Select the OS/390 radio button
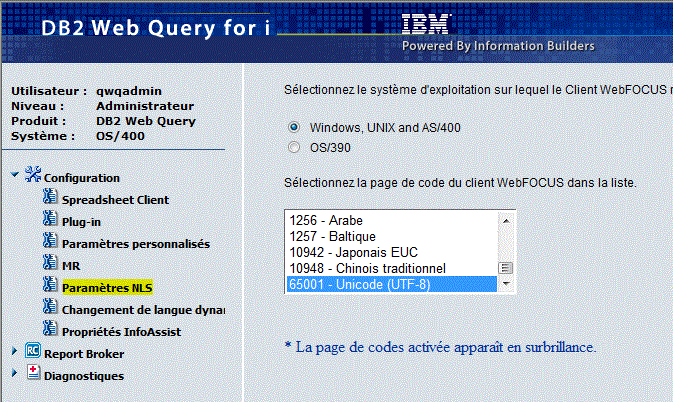 (x=294, y=147)
